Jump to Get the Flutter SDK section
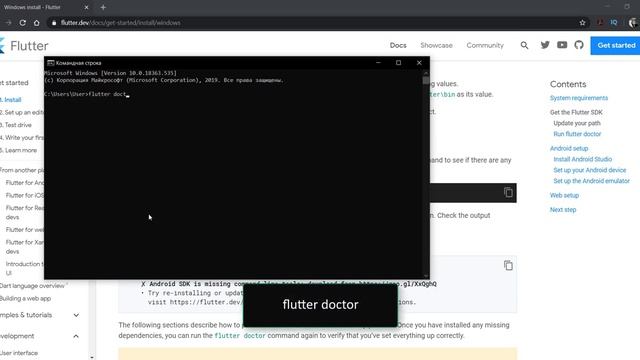This screenshot has height=360, width=640. click(576, 112)
